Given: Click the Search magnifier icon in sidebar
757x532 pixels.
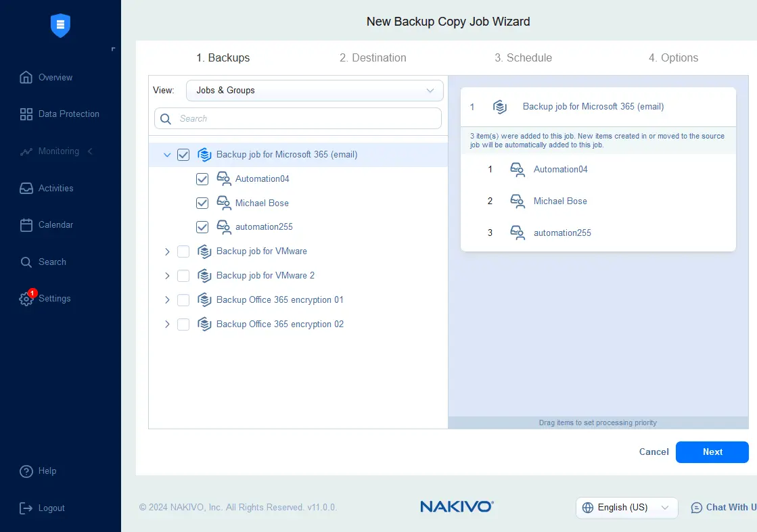Looking at the screenshot, I should pos(26,262).
